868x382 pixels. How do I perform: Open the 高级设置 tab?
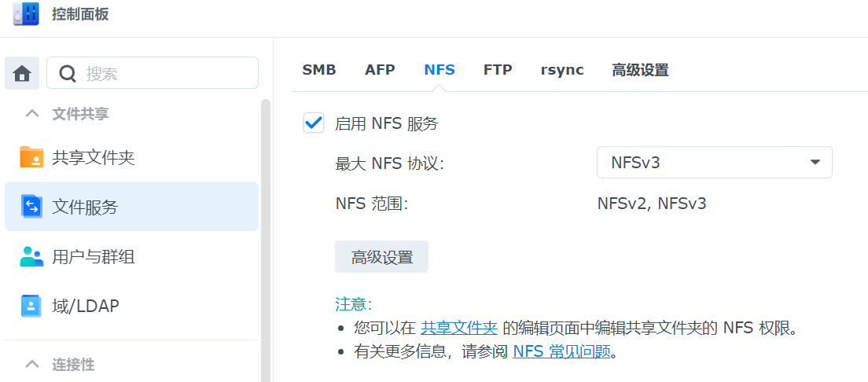[x=640, y=70]
